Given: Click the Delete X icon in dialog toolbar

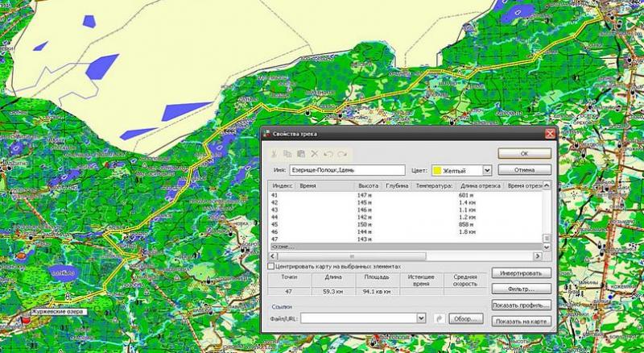Looking at the screenshot, I should [x=315, y=154].
